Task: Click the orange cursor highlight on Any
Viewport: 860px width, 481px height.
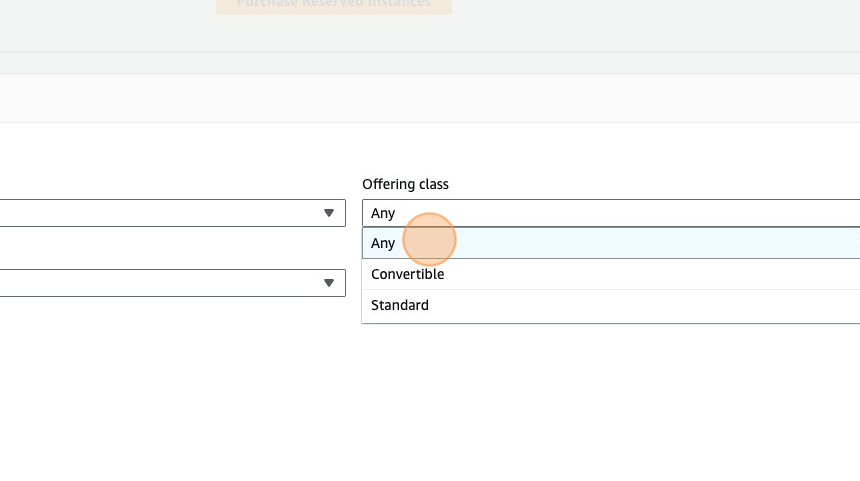Action: click(x=429, y=240)
